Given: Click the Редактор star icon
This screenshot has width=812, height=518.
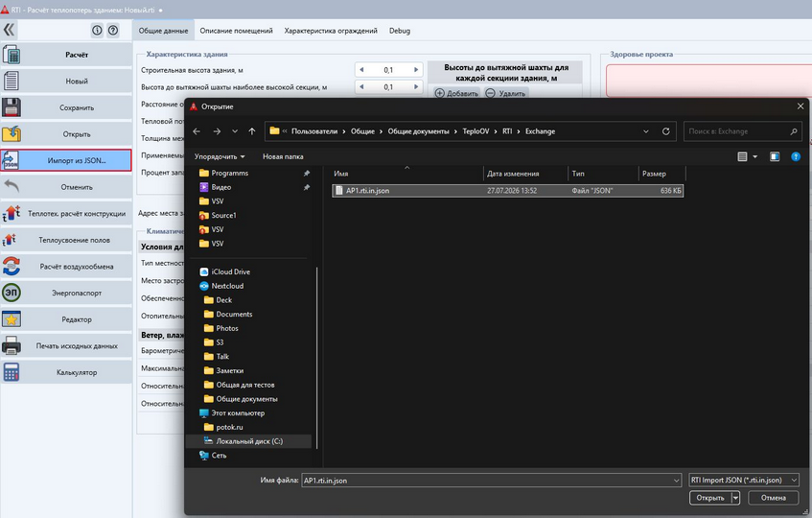Looking at the screenshot, I should [x=12, y=319].
